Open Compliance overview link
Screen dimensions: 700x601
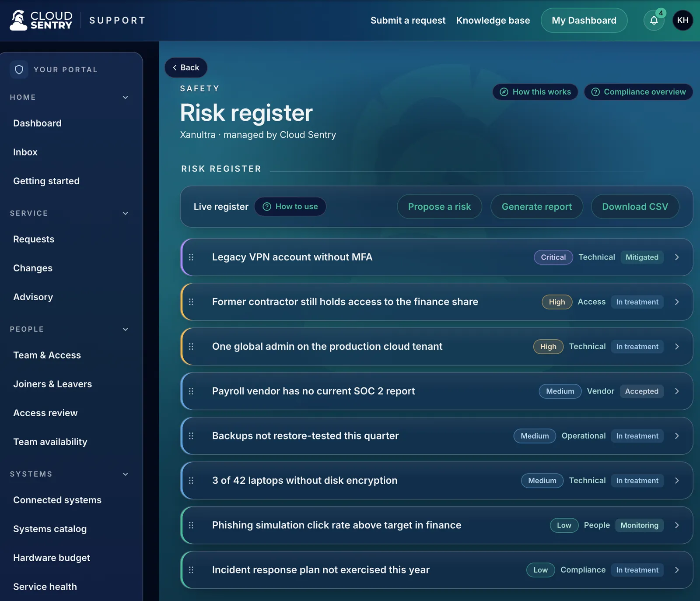[638, 92]
